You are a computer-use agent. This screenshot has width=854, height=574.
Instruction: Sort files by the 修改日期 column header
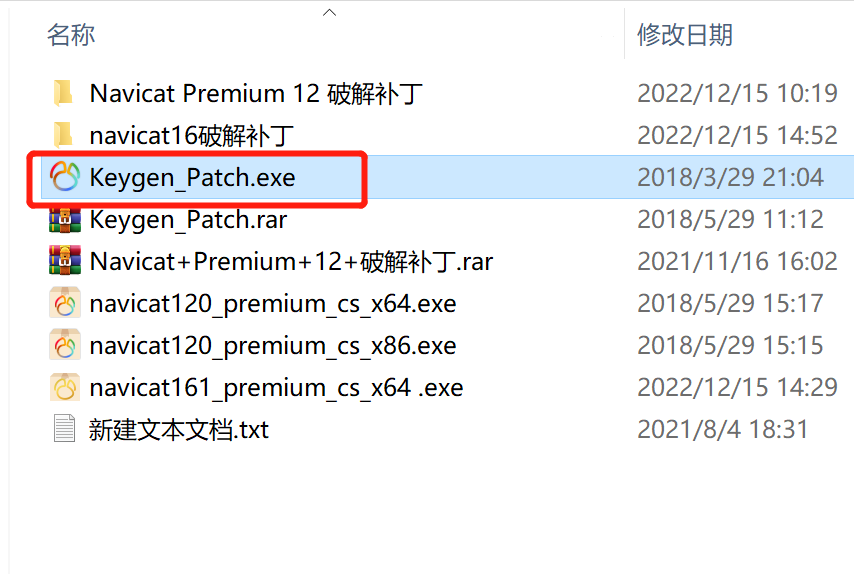[x=685, y=35]
